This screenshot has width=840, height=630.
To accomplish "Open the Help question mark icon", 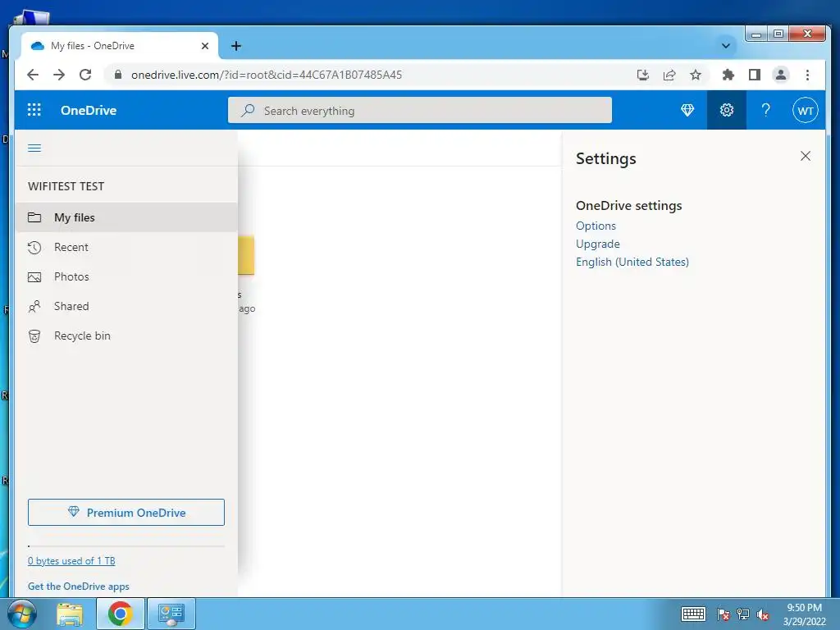I will click(765, 111).
